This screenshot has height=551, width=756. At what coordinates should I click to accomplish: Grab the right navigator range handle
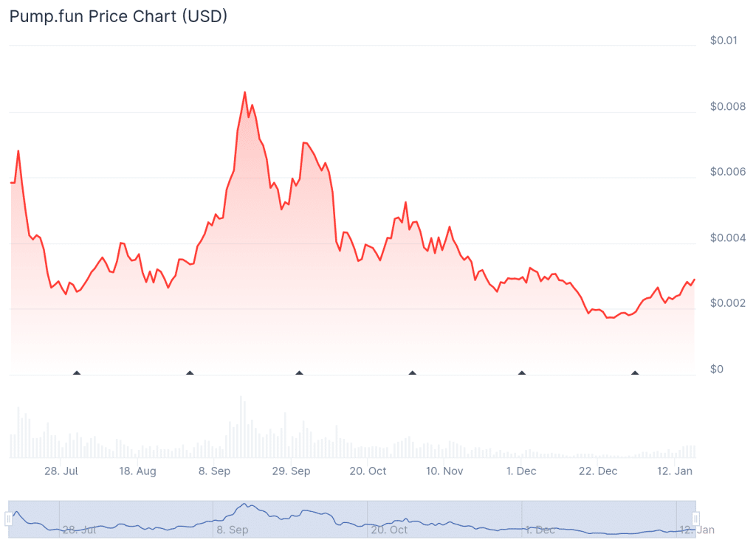point(695,520)
